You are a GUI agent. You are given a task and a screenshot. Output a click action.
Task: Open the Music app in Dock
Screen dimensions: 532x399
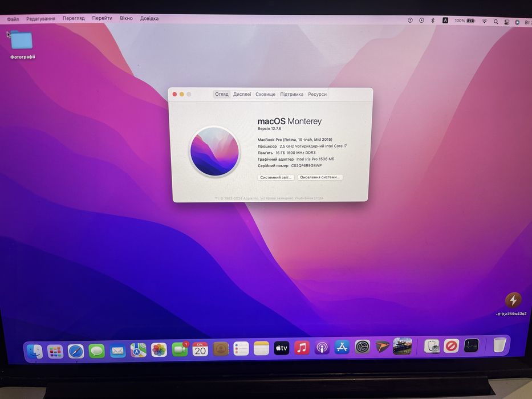tap(302, 348)
